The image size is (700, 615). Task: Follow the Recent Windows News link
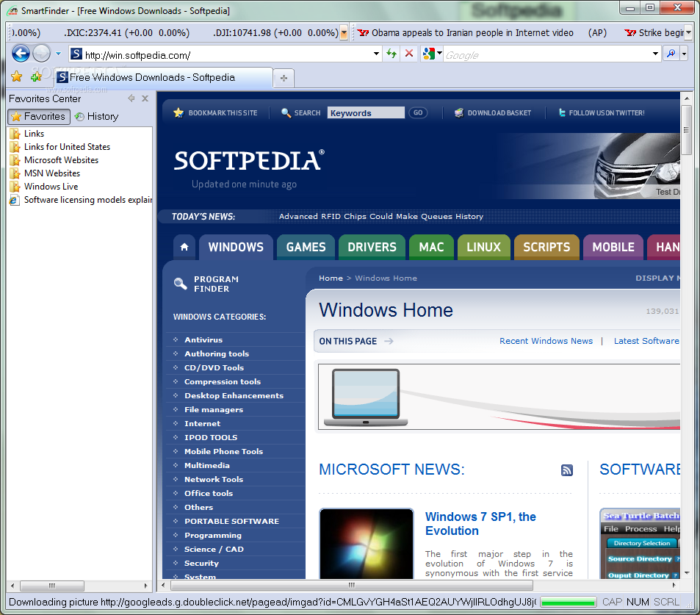pyautogui.click(x=546, y=341)
